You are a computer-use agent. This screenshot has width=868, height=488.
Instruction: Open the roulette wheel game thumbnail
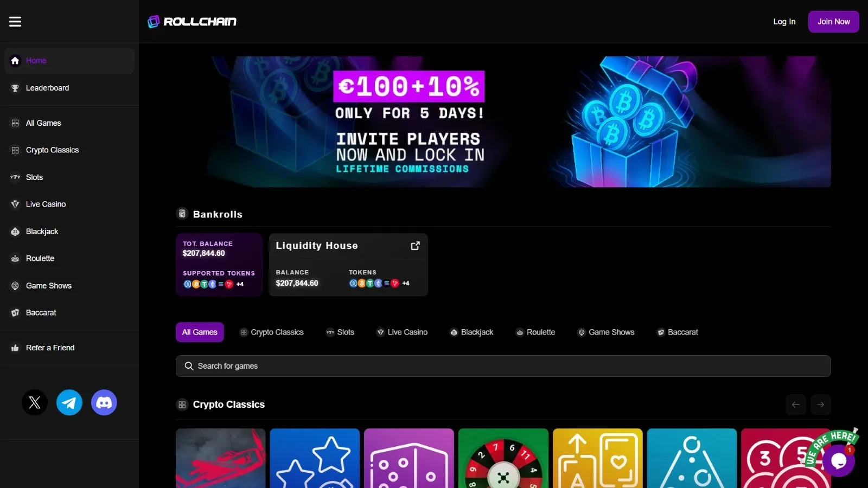(x=503, y=458)
